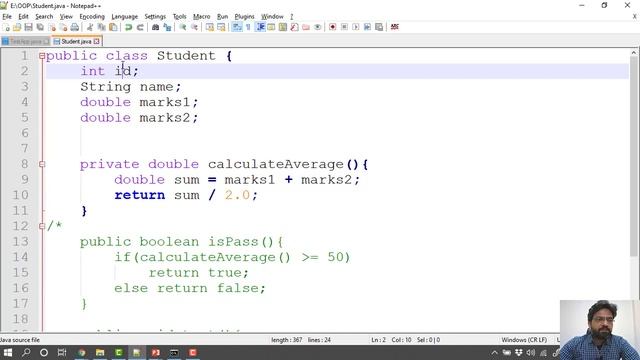Screen dimensions: 640x360
Task: Click the Print toolbar icon
Action: (x=75, y=27)
